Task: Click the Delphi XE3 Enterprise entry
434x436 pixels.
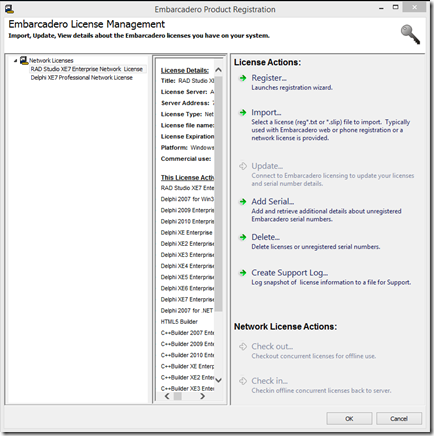Action: 187,255
